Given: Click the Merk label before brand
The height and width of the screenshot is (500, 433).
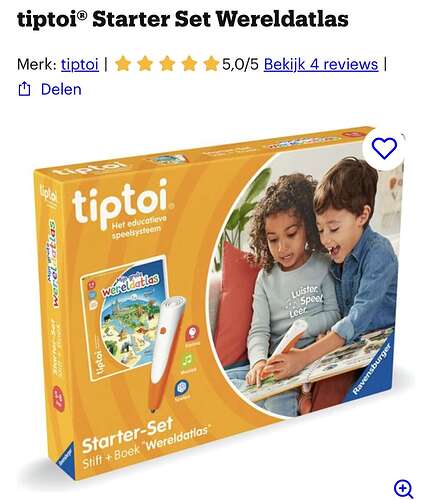Looking at the screenshot, I should 37,64.
